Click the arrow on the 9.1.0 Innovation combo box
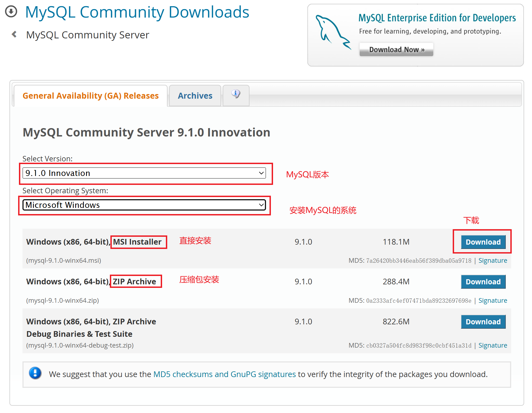This screenshot has width=532, height=413. [261, 173]
